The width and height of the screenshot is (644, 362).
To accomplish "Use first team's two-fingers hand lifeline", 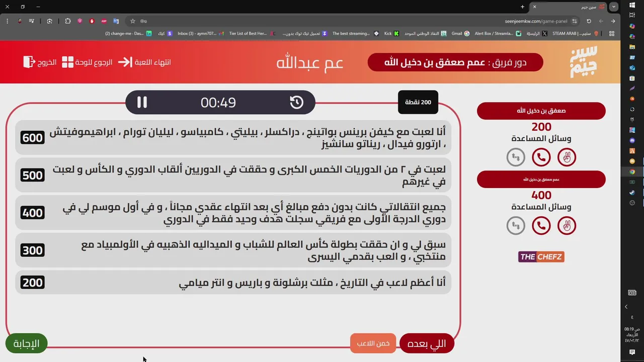I will [x=567, y=157].
